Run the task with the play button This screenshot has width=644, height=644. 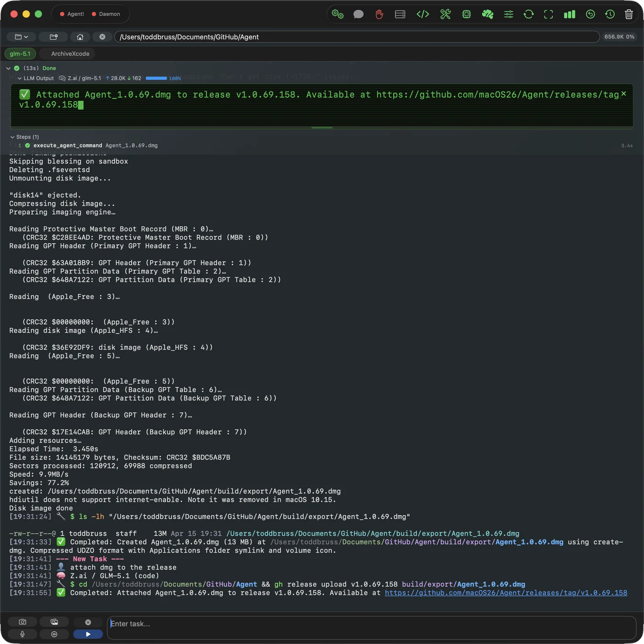88,634
